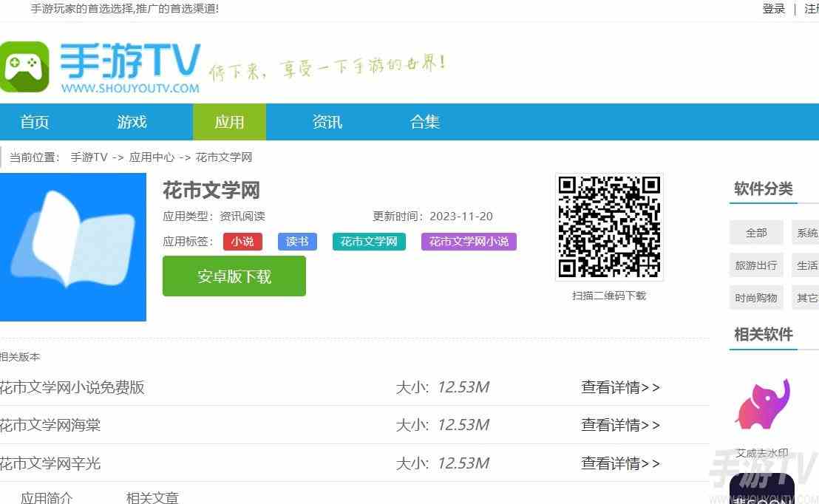Click the 扫描二维码下载 caption
This screenshot has width=819, height=504.
tap(609, 296)
